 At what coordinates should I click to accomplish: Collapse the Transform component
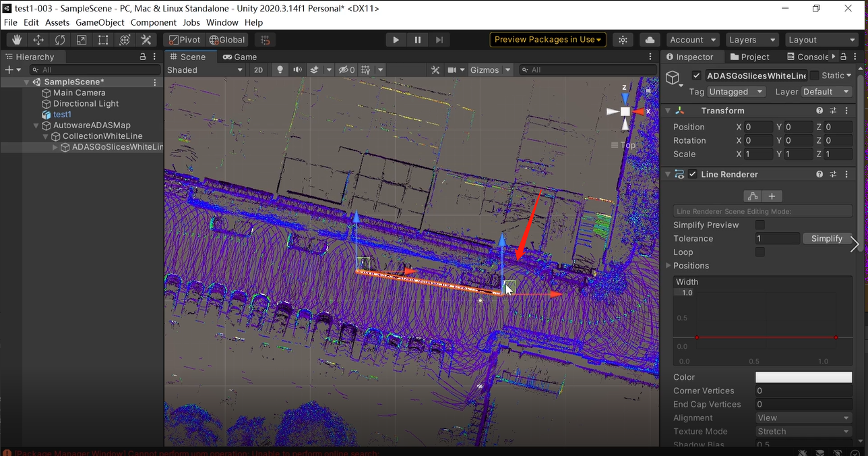pyautogui.click(x=668, y=111)
